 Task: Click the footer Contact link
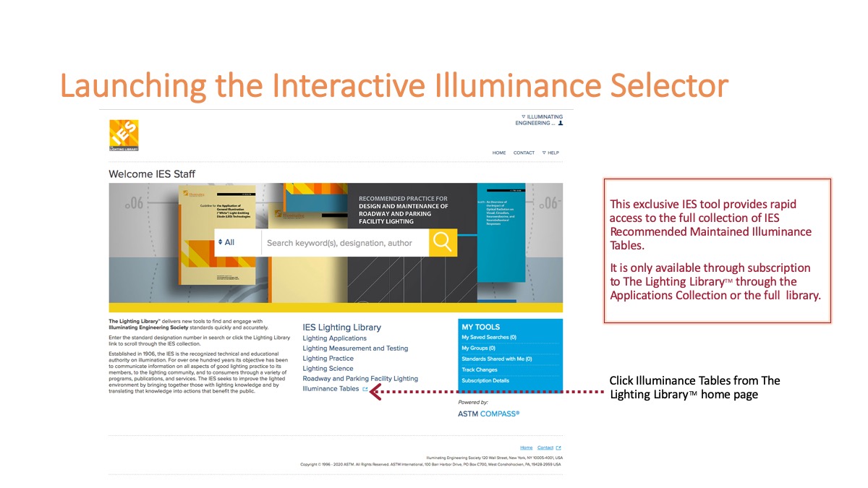pyautogui.click(x=545, y=448)
